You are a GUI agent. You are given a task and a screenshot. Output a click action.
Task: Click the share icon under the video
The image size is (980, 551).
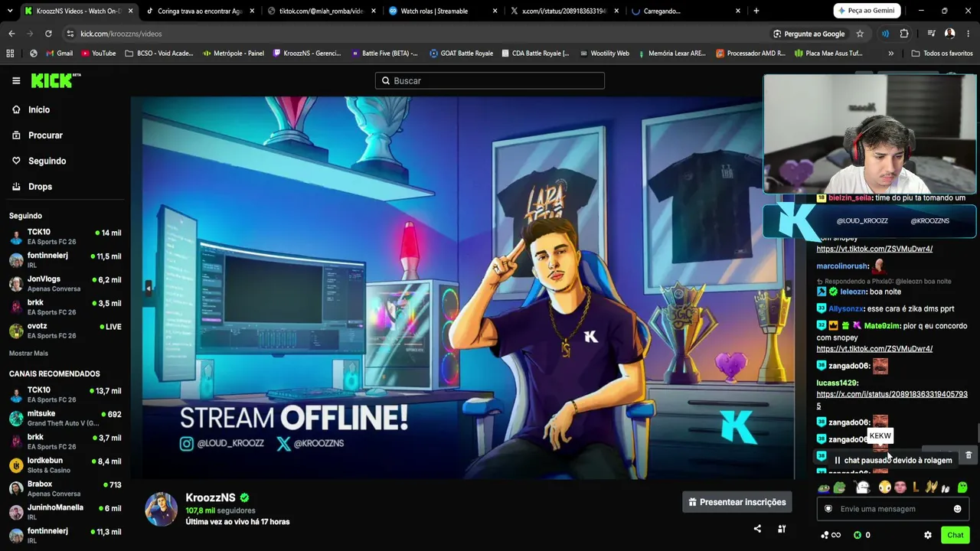[757, 529]
